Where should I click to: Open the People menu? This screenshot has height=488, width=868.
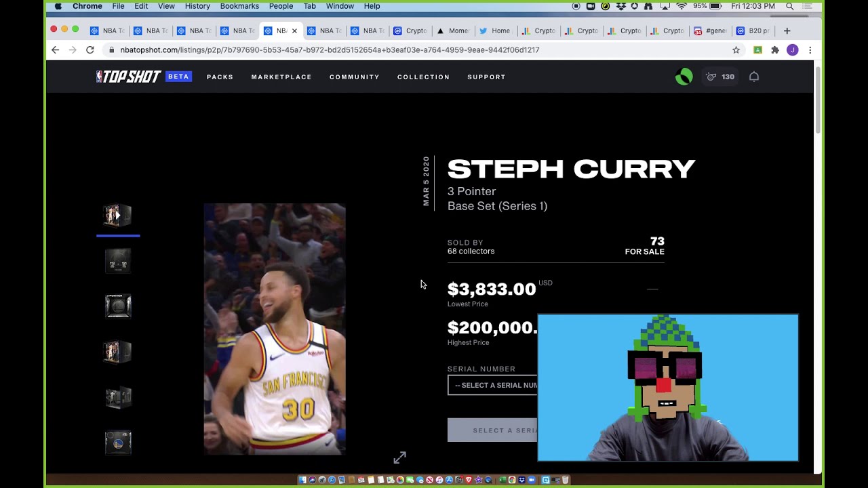tap(281, 6)
